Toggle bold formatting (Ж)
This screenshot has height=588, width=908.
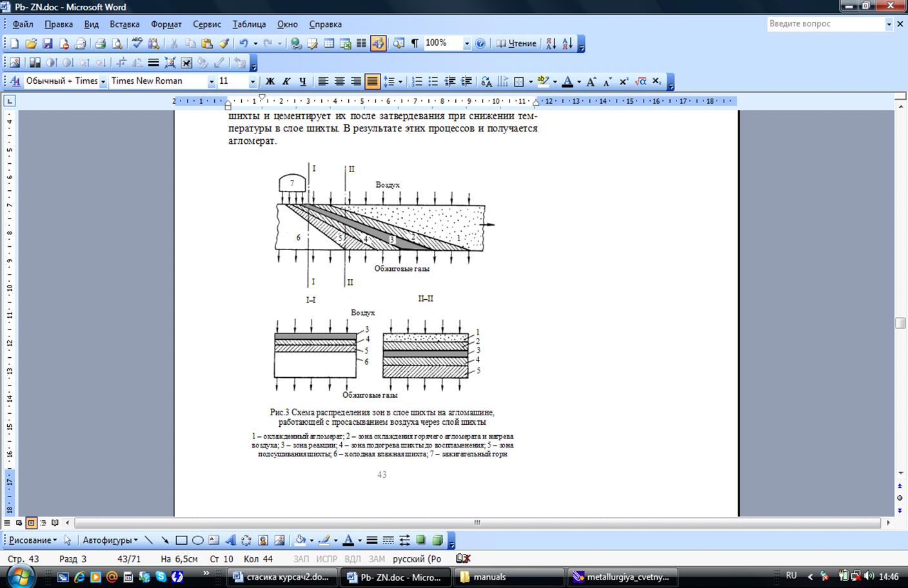click(270, 81)
